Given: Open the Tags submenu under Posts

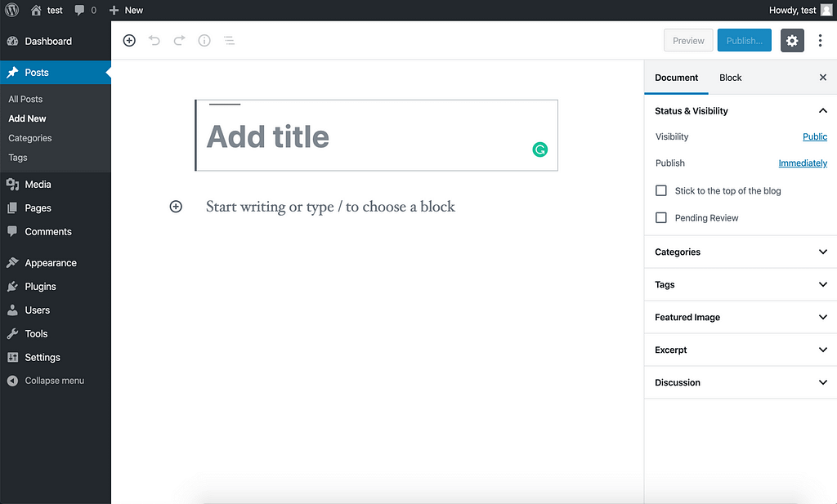Looking at the screenshot, I should (x=18, y=158).
